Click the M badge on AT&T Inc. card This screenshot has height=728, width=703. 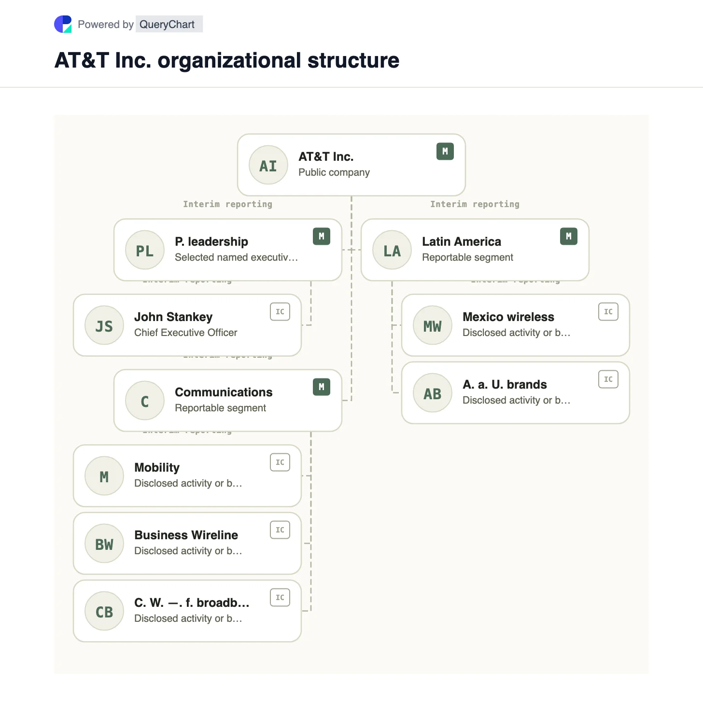point(445,152)
